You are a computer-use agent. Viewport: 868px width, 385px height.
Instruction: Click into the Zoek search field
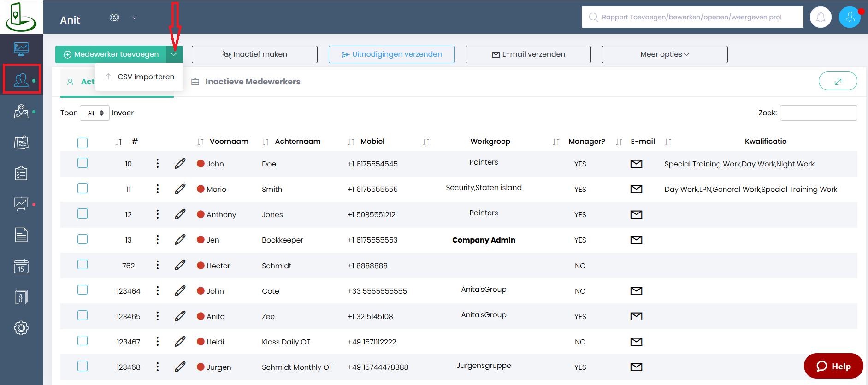(x=818, y=113)
